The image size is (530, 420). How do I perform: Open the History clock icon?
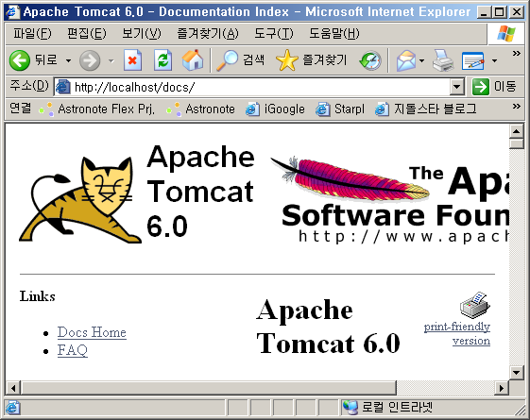click(x=370, y=60)
